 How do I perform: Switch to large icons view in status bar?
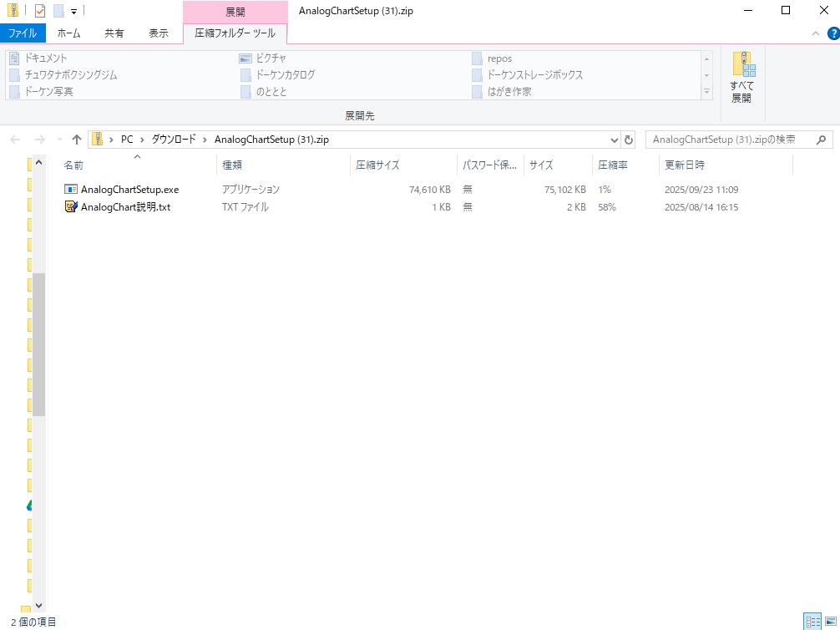829,622
